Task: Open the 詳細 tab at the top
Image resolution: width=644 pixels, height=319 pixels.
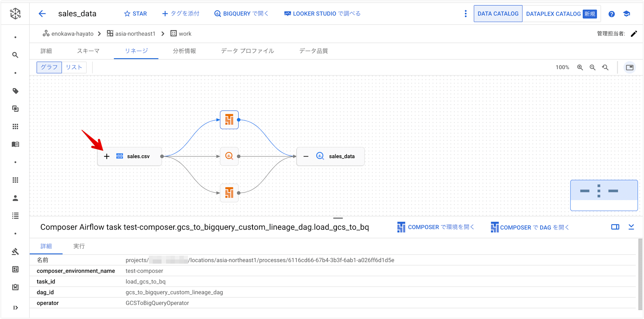Action: pos(46,51)
